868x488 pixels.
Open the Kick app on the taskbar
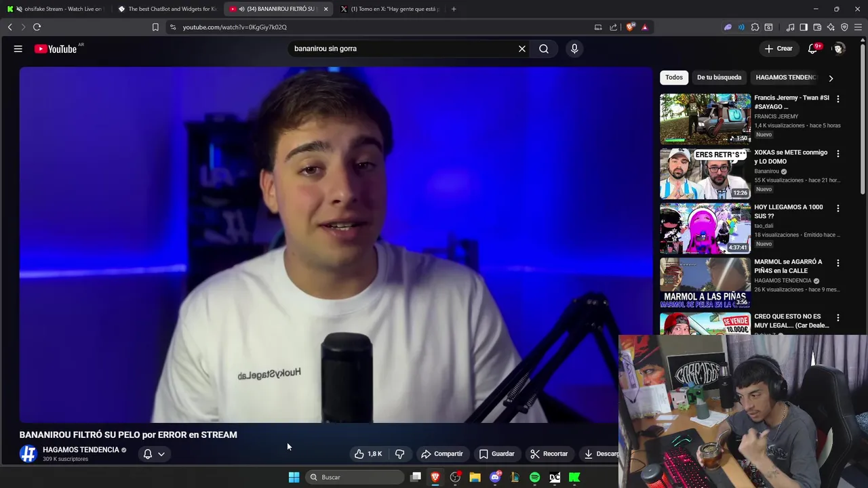[574, 477]
